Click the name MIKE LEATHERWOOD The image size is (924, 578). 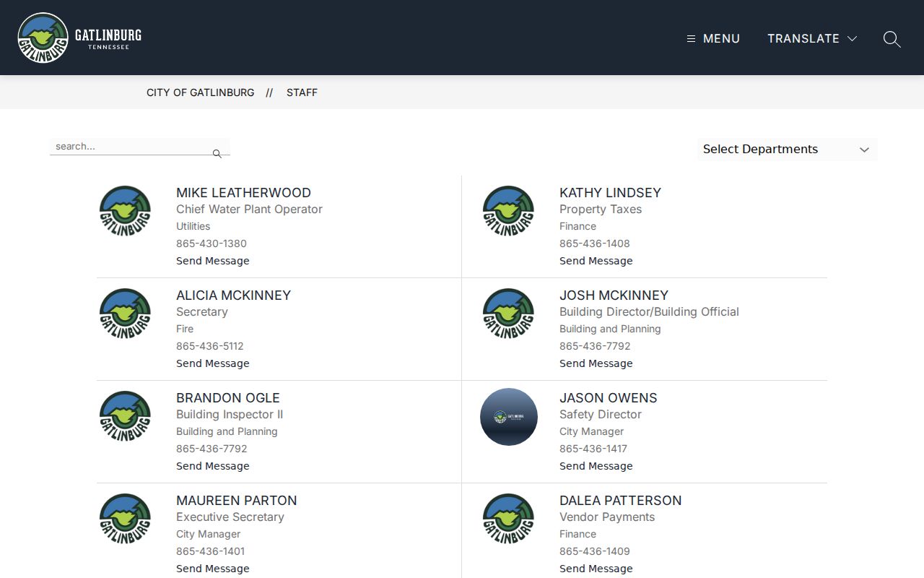point(243,193)
